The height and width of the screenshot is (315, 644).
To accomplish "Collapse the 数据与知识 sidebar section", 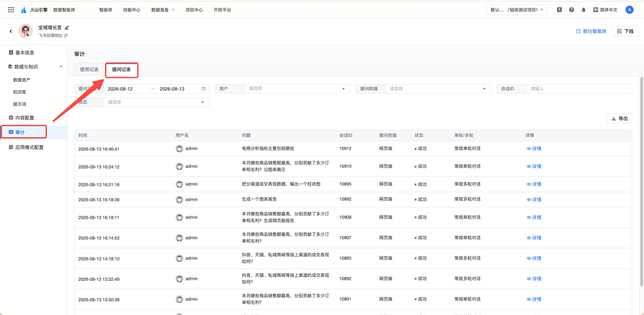I will pyautogui.click(x=61, y=66).
